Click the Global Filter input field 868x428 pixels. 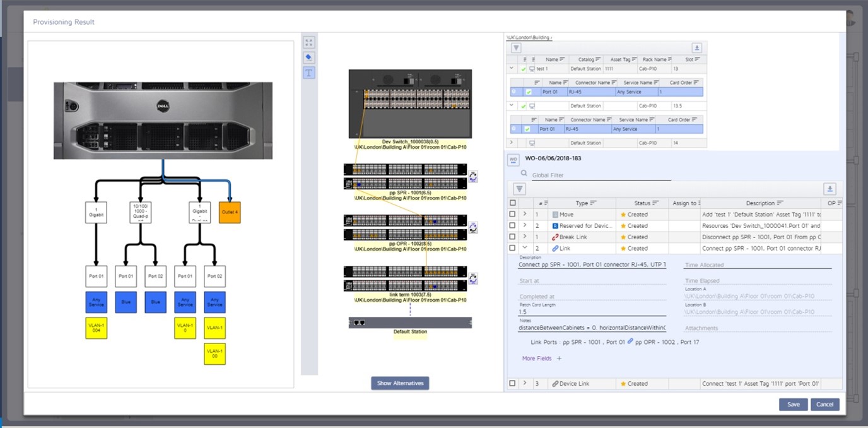601,175
